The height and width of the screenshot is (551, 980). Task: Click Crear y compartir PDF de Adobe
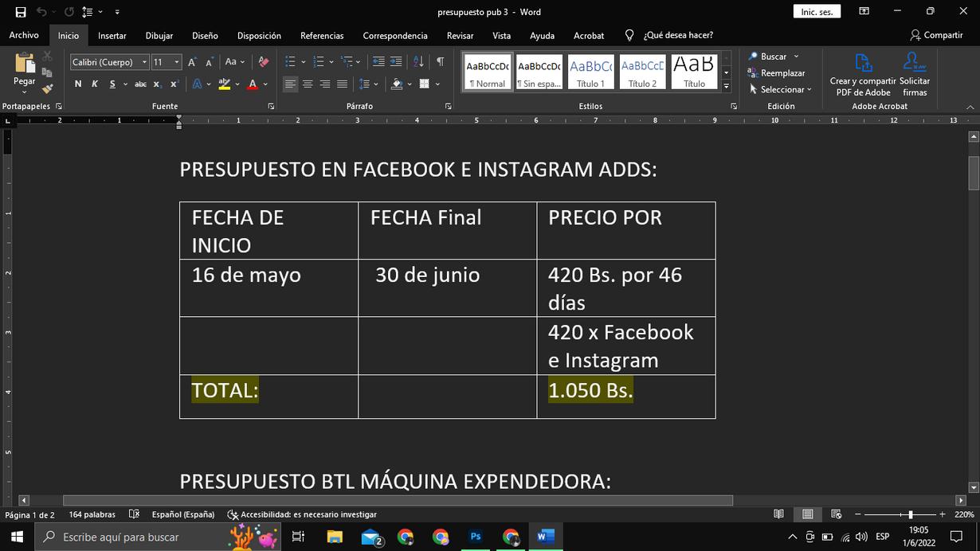(863, 75)
